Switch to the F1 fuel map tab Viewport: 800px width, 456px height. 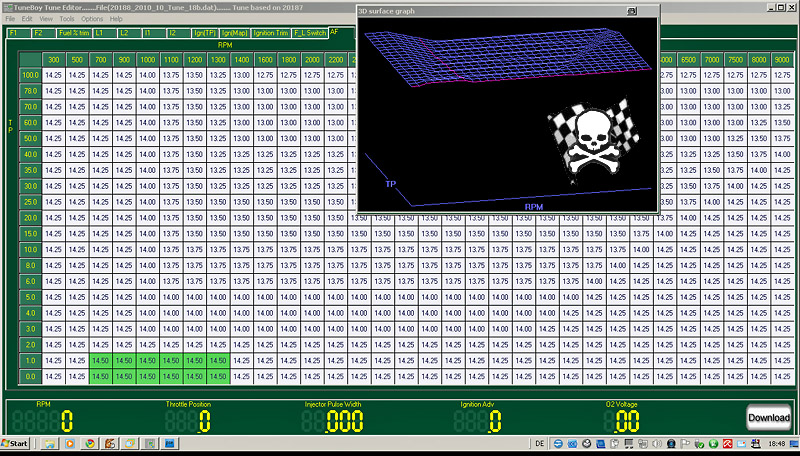point(19,33)
